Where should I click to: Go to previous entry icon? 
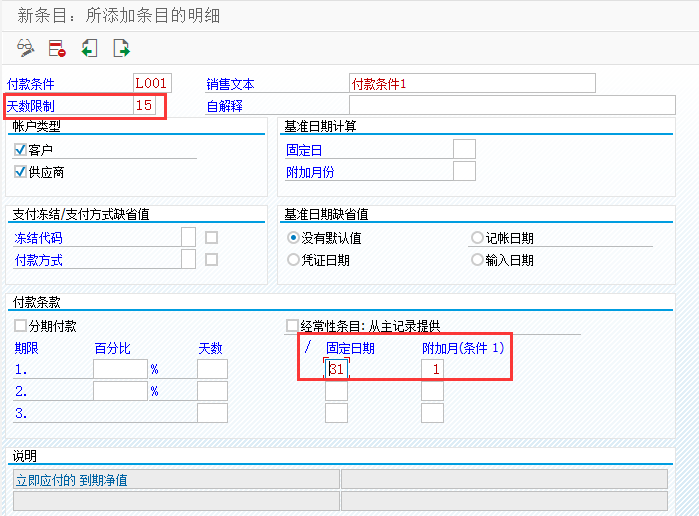[x=89, y=48]
